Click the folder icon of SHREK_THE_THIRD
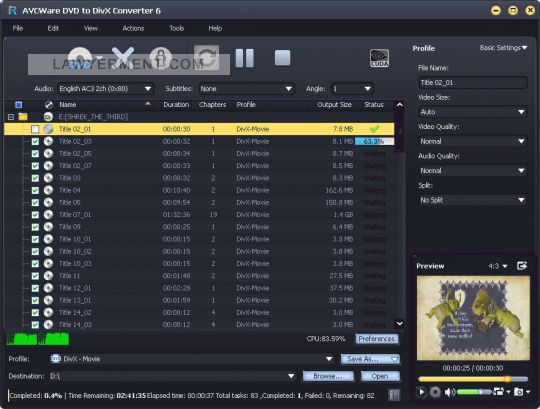This screenshot has height=409, width=540. 23,117
